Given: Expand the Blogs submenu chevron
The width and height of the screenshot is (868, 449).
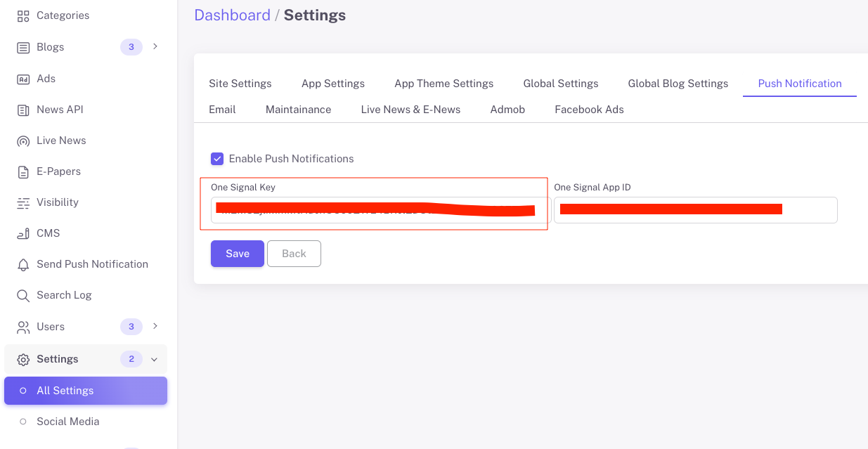Looking at the screenshot, I should 155,46.
